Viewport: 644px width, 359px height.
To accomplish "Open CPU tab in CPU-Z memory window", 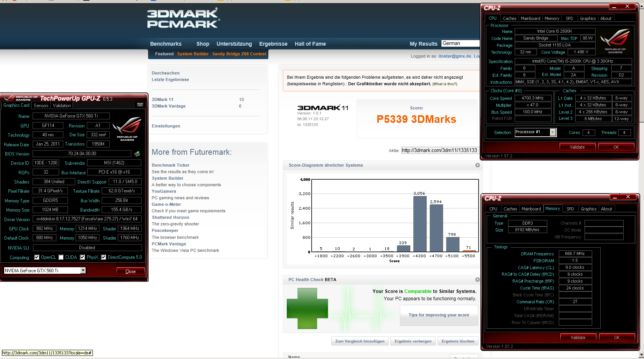I will pyautogui.click(x=494, y=209).
